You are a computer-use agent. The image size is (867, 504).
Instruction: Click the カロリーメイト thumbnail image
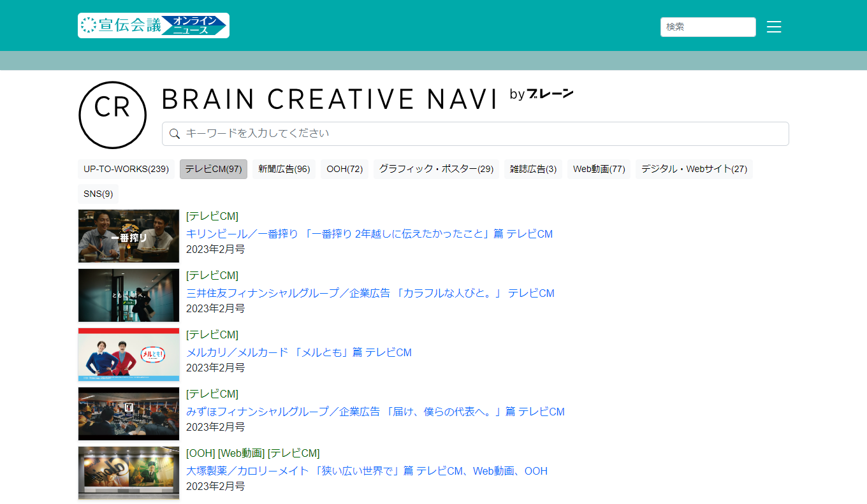(129, 473)
